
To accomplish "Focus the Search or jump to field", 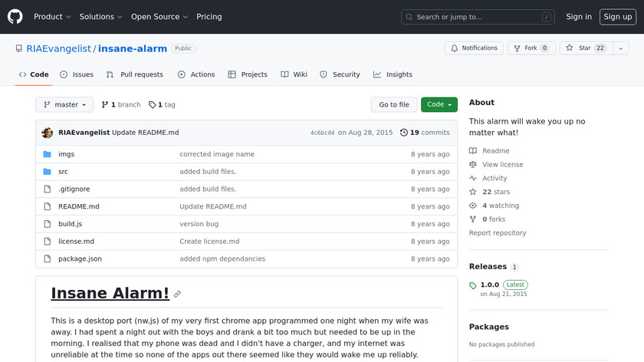I will point(478,17).
